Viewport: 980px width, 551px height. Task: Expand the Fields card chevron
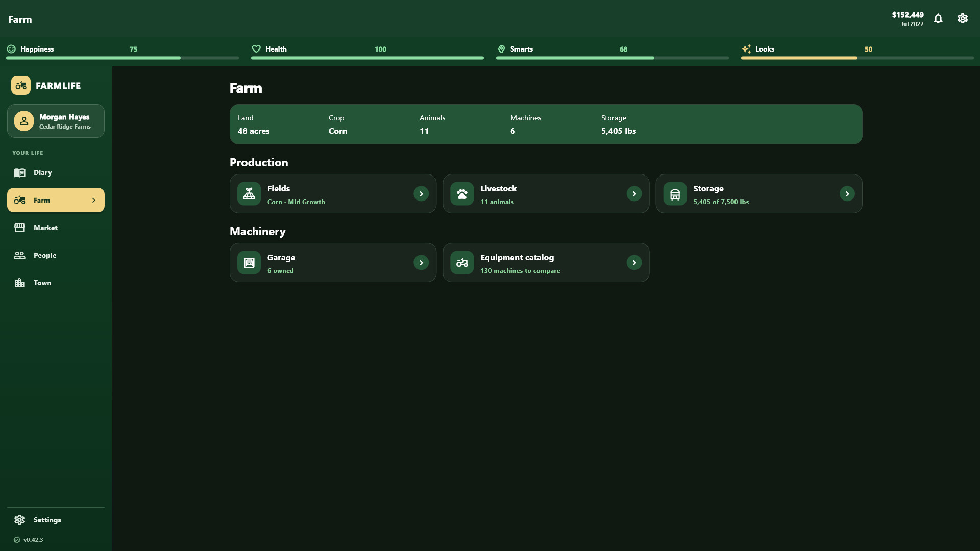[421, 194]
